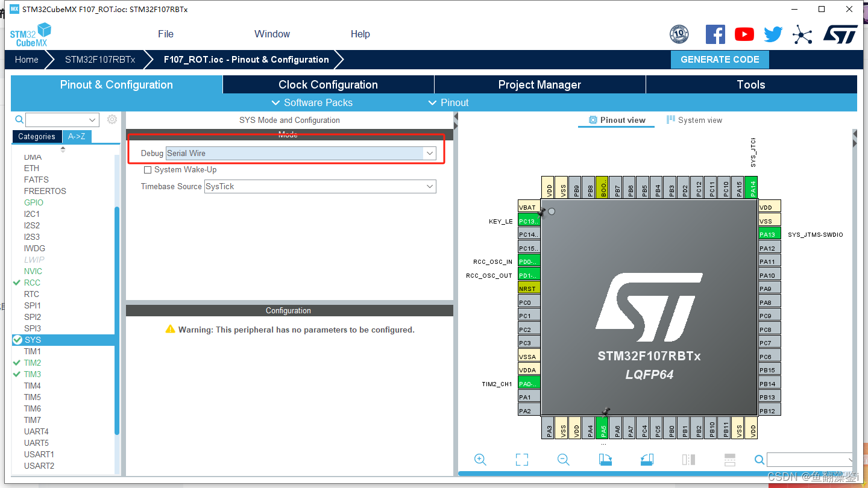Click the peripheral search magnifier icon
The height and width of the screenshot is (488, 868).
click(19, 120)
